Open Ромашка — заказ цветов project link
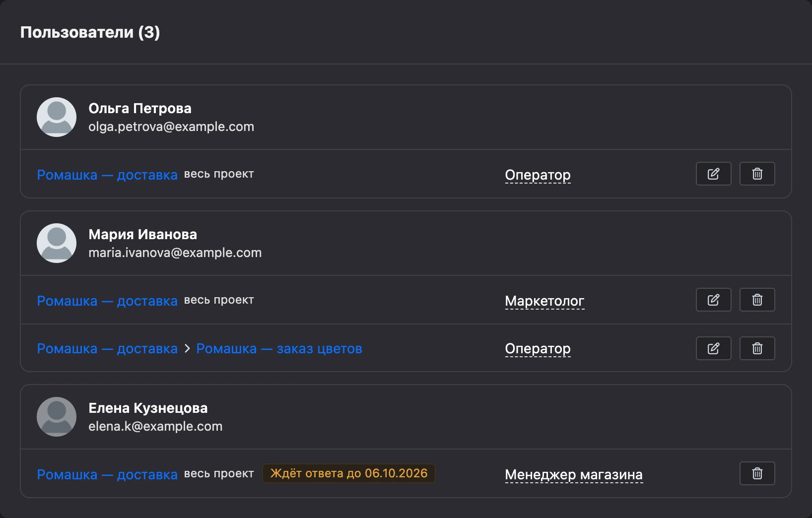Viewport: 812px width, 518px height. point(279,349)
